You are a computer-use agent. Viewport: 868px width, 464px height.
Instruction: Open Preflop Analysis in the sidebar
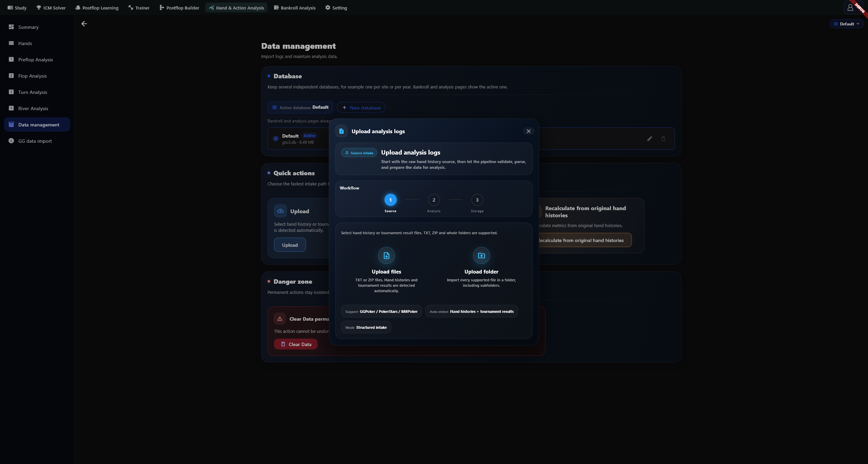(x=37, y=60)
